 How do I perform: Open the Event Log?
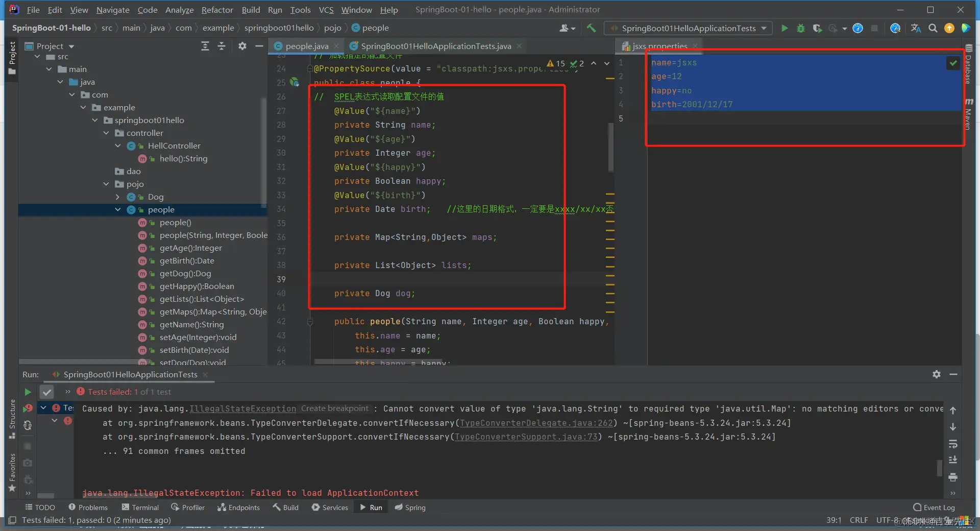coord(934,508)
